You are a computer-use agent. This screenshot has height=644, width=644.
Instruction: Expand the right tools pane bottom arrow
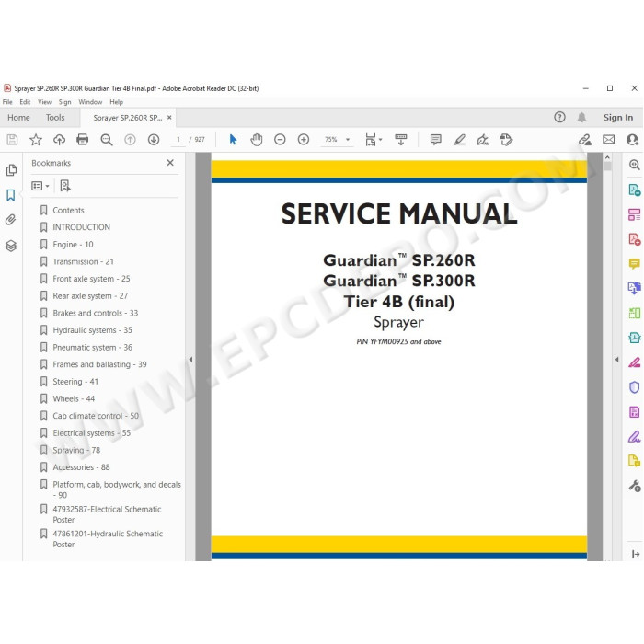tap(636, 554)
